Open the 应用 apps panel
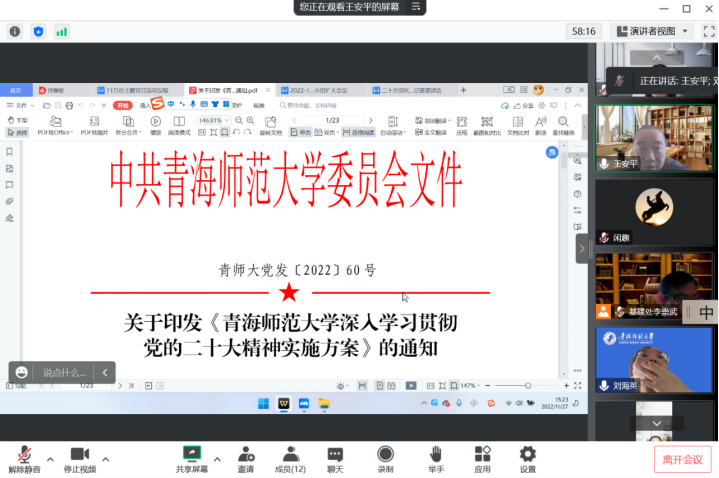719x478 pixels. coord(482,460)
